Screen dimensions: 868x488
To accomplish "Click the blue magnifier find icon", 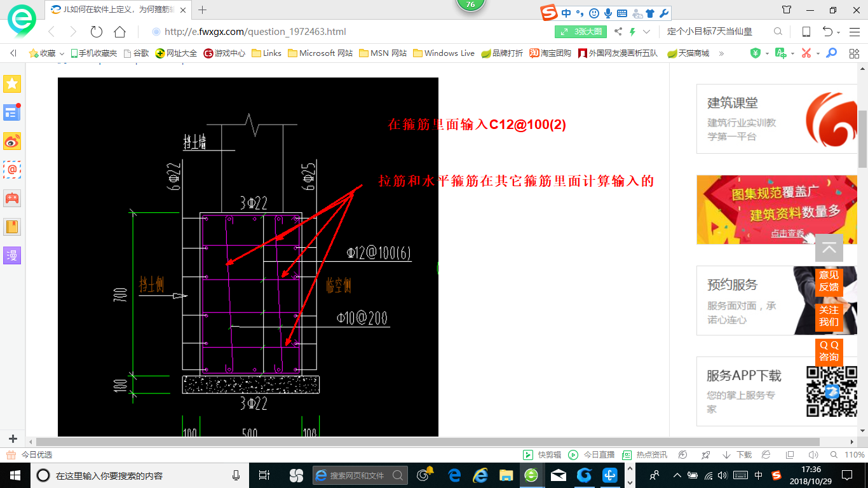I will tap(832, 53).
